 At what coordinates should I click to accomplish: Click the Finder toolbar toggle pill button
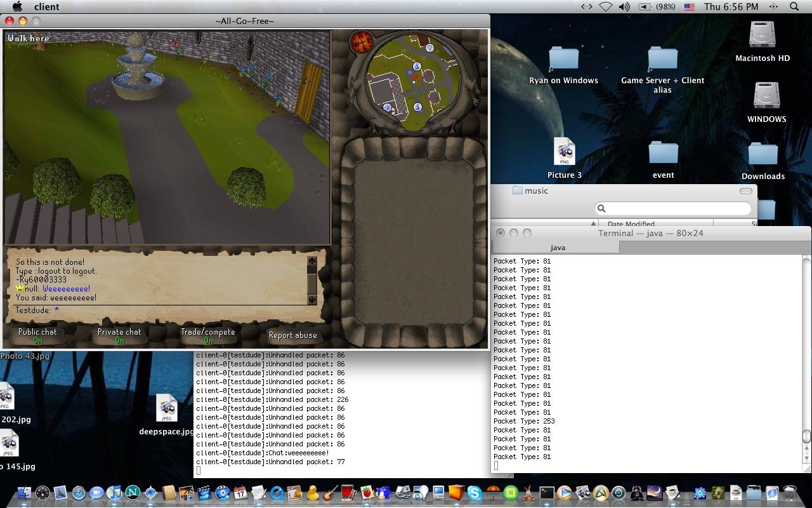[x=746, y=190]
